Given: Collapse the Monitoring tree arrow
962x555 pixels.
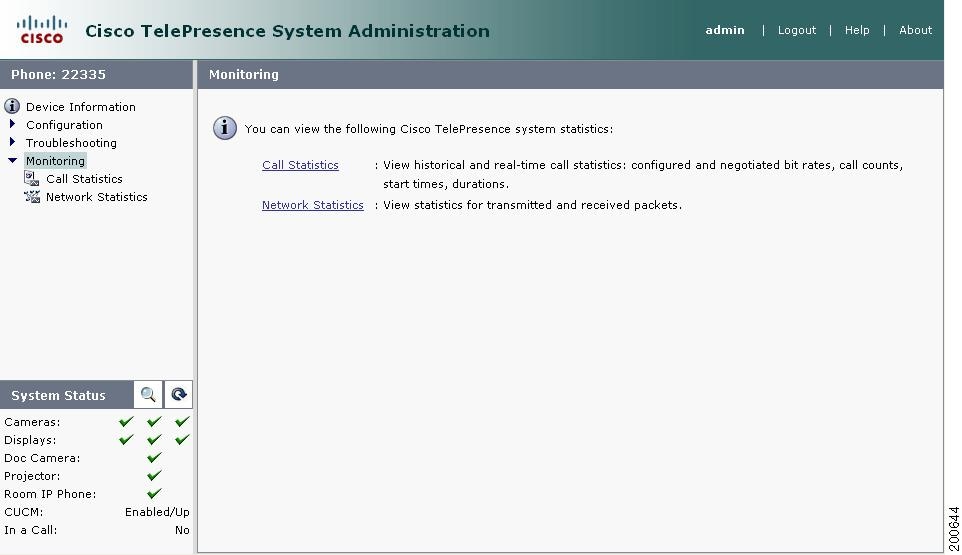Looking at the screenshot, I should pyautogui.click(x=12, y=160).
